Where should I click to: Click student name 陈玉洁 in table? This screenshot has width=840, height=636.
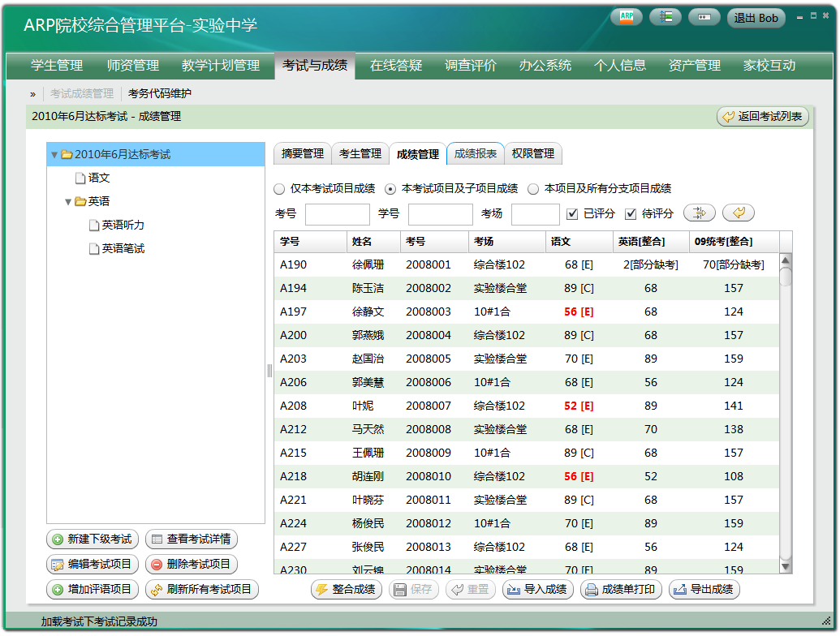click(368, 289)
